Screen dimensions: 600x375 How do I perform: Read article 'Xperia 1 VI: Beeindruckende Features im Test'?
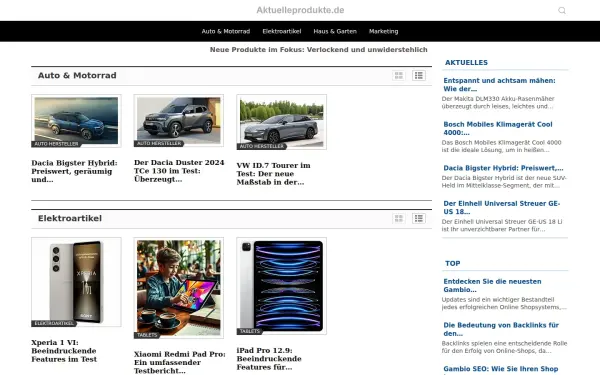pyautogui.click(x=64, y=351)
